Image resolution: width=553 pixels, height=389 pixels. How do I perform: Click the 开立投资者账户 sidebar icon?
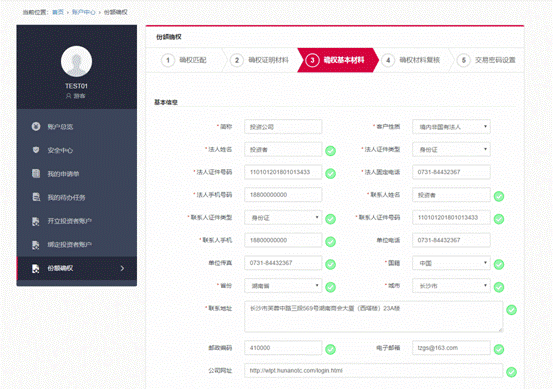pyautogui.click(x=36, y=221)
